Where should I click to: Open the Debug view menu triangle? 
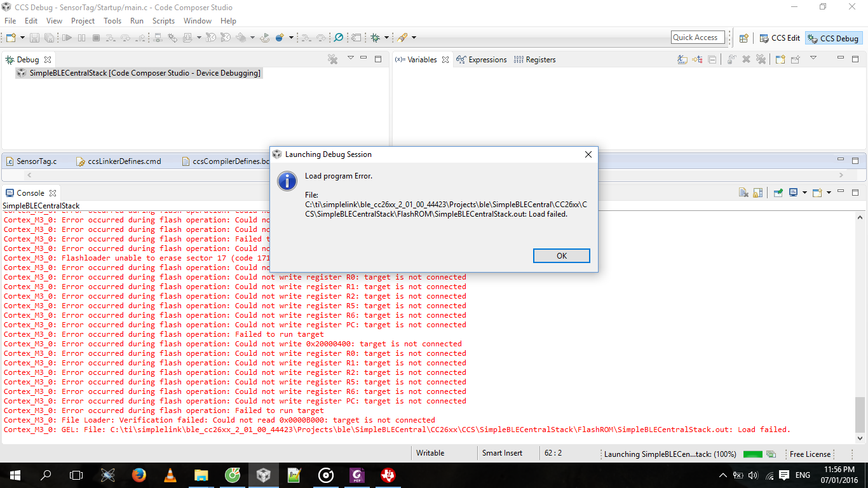coord(350,58)
